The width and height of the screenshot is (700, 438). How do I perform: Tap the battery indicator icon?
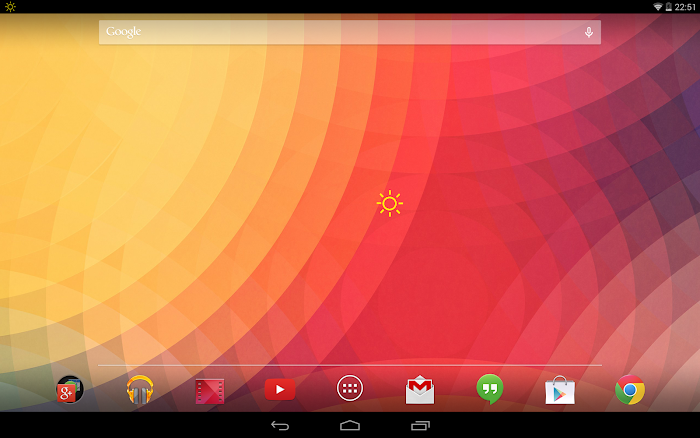tap(668, 7)
